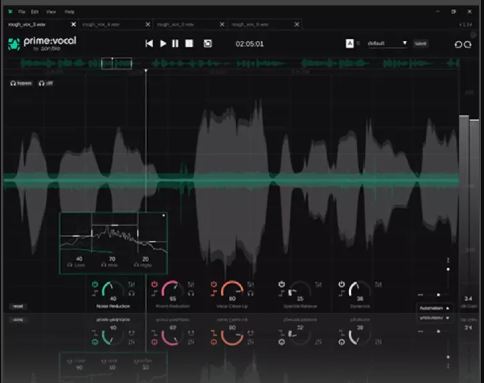Toggle the Noise Reduction power button
Viewport: 484px width, 383px height.
(x=95, y=284)
